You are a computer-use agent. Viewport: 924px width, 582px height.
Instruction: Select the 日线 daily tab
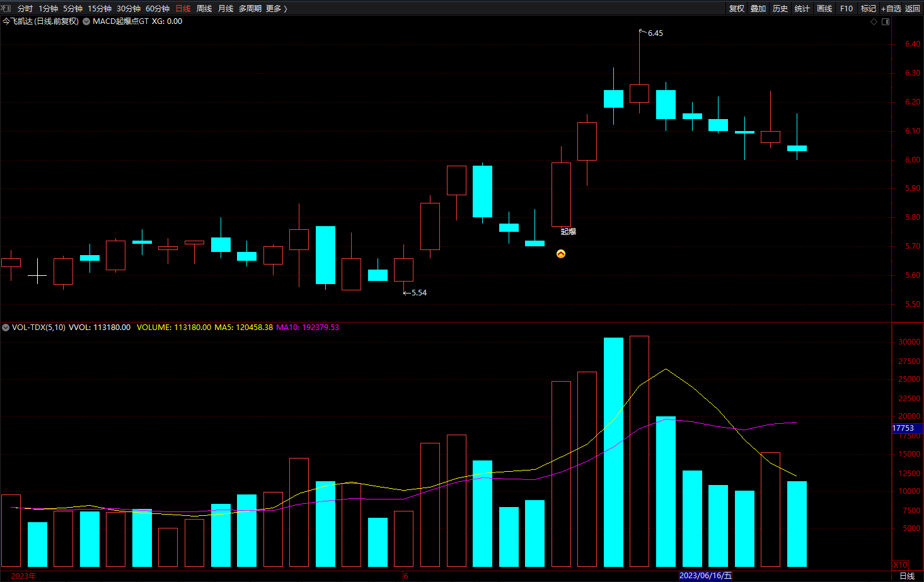coord(183,9)
